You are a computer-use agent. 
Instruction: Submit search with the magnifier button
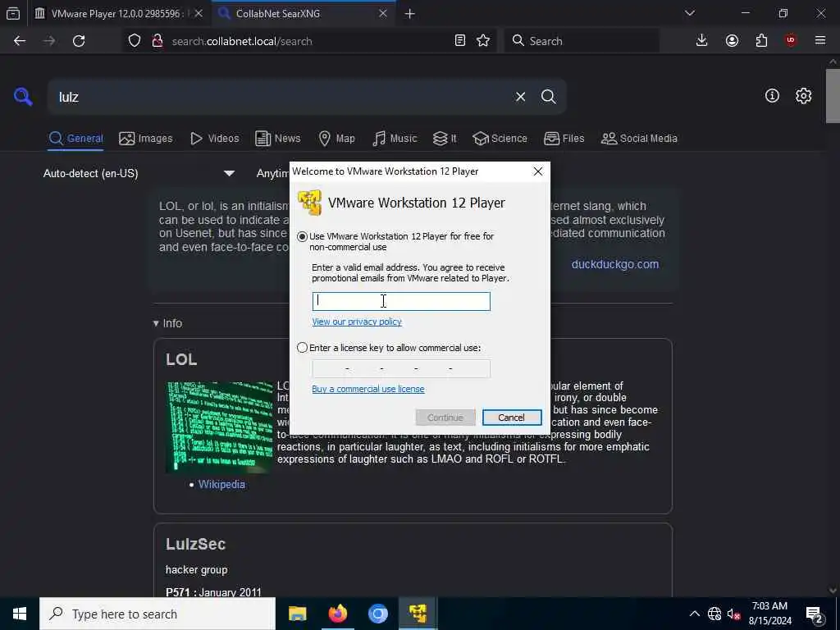pos(548,97)
